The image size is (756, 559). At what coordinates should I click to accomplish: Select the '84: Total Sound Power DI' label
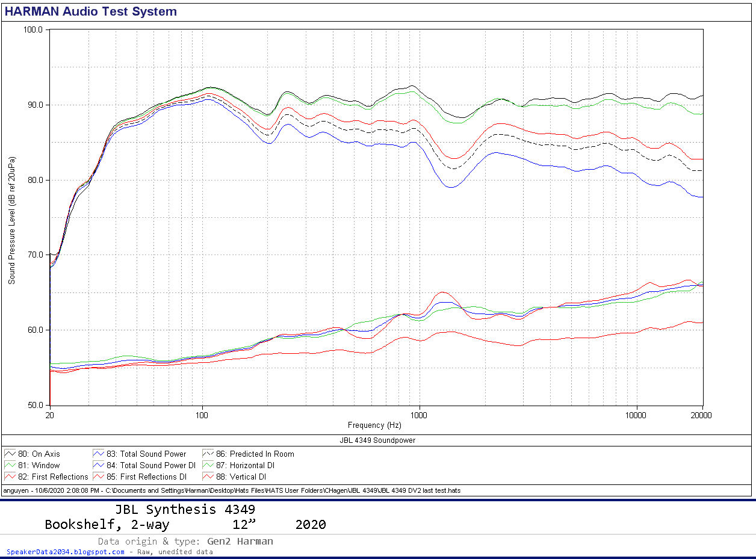[151, 465]
